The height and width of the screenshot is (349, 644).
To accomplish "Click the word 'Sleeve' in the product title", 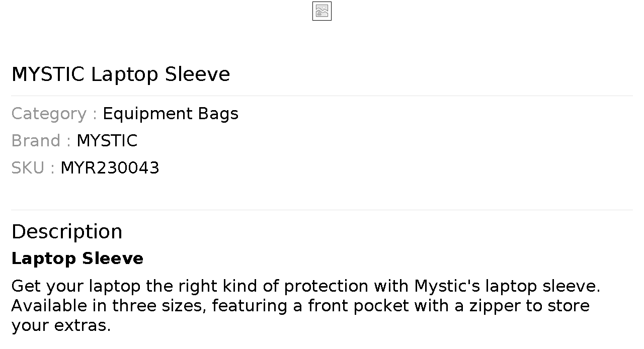I will (197, 74).
